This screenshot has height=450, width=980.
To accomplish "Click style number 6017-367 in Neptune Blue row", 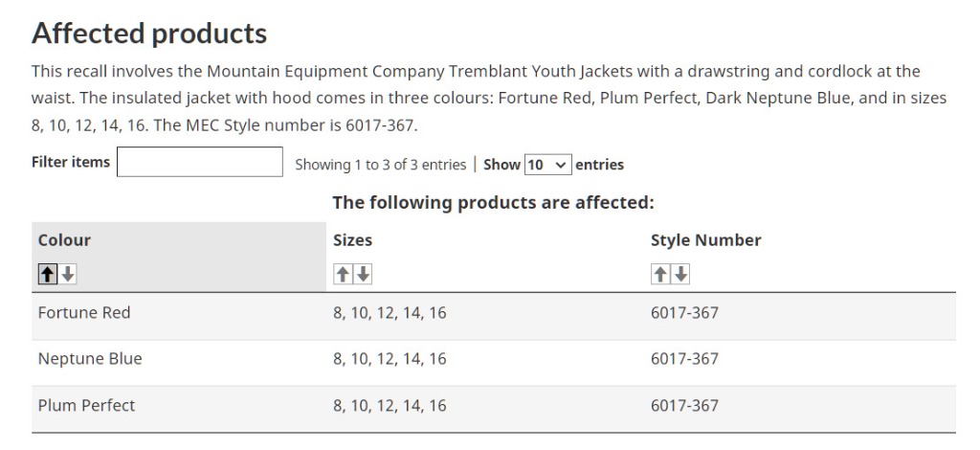I will click(x=684, y=359).
